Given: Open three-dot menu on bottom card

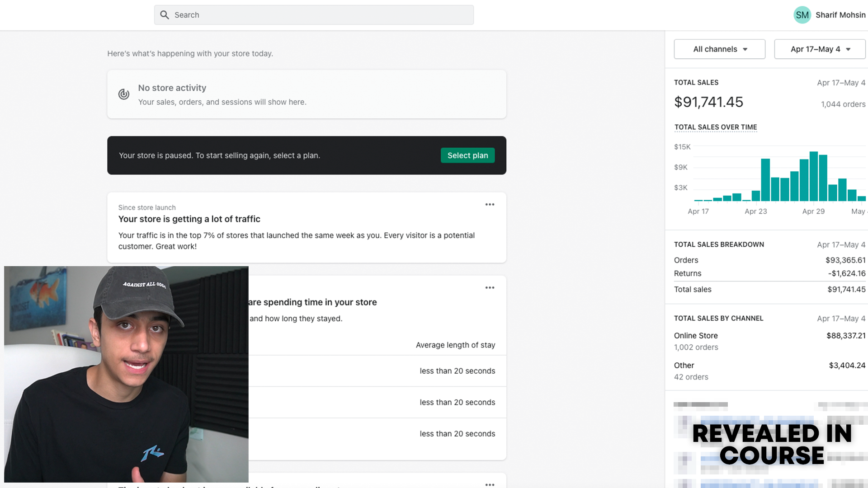Looking at the screenshot, I should click(490, 484).
